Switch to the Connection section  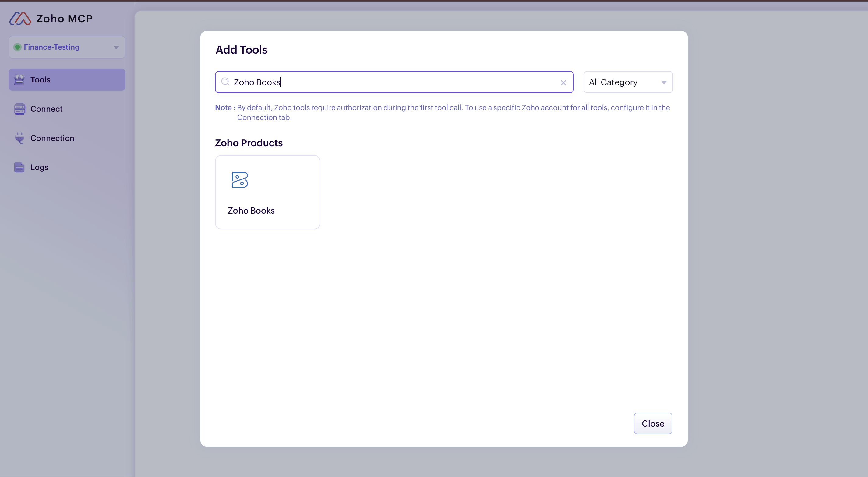(52, 138)
